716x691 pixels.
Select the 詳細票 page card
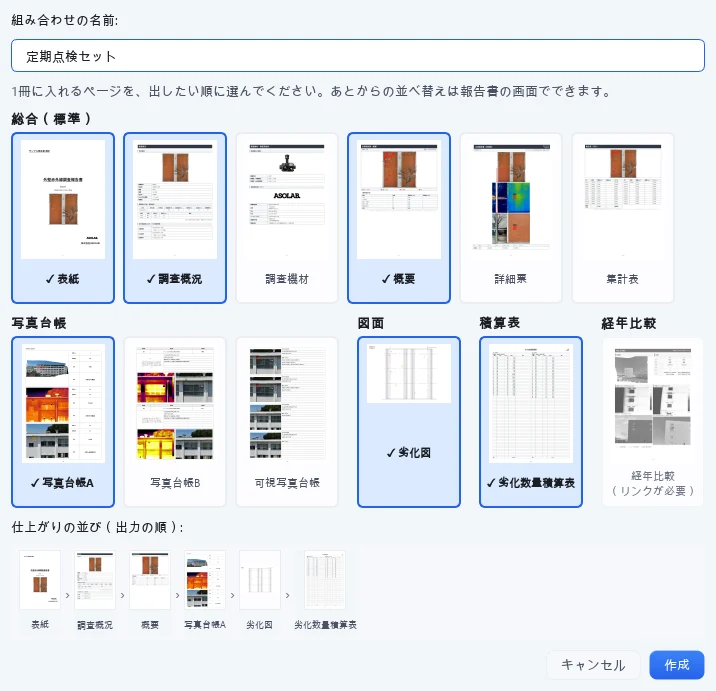click(511, 218)
